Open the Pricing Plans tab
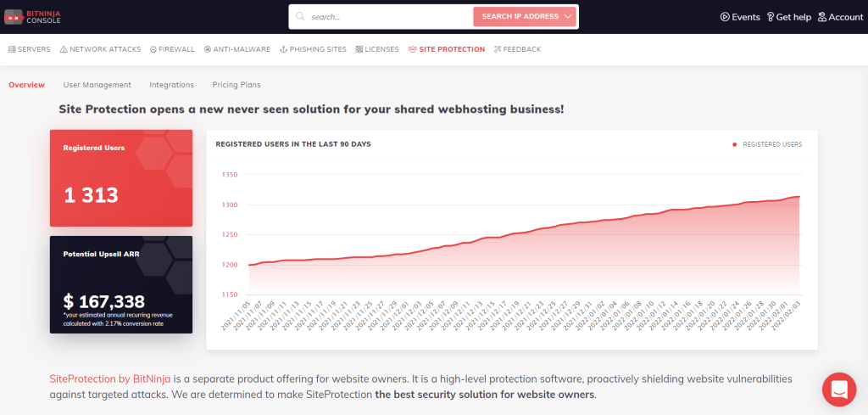 point(236,85)
